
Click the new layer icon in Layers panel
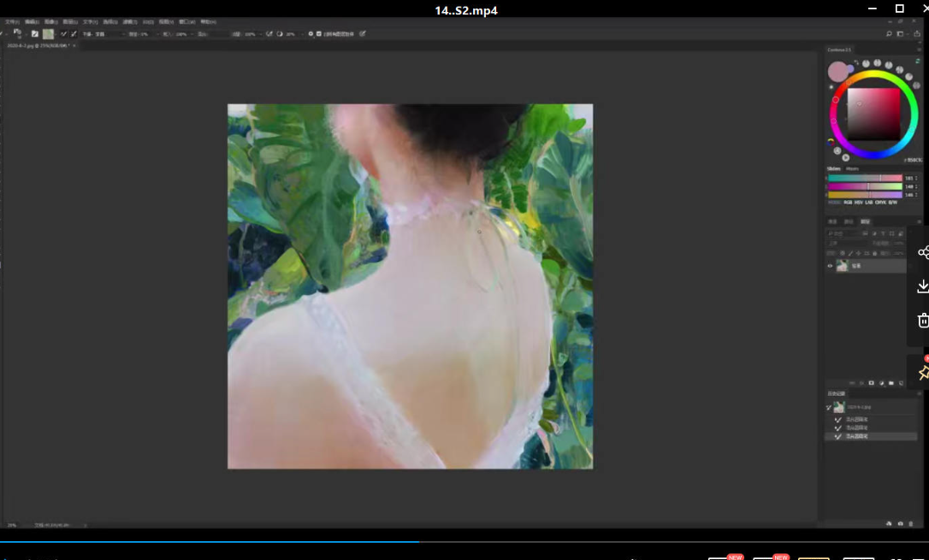[x=901, y=383]
